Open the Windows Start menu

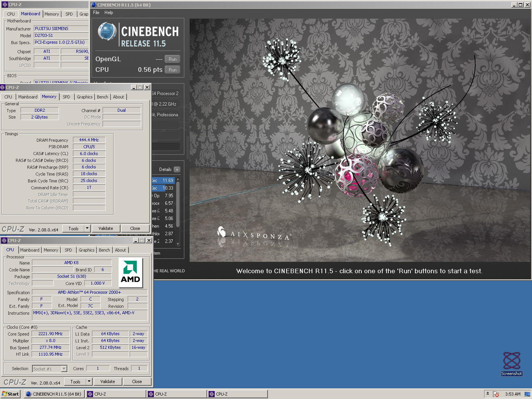[10, 394]
